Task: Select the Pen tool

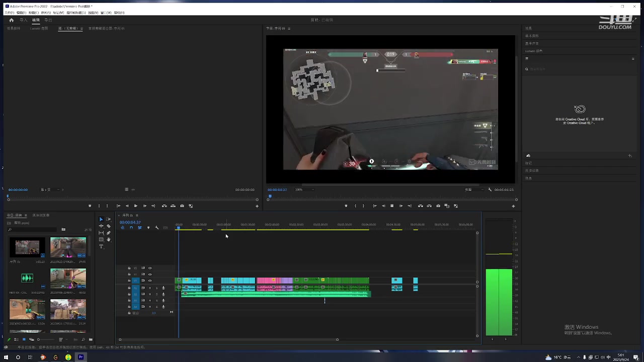Action: click(x=108, y=233)
